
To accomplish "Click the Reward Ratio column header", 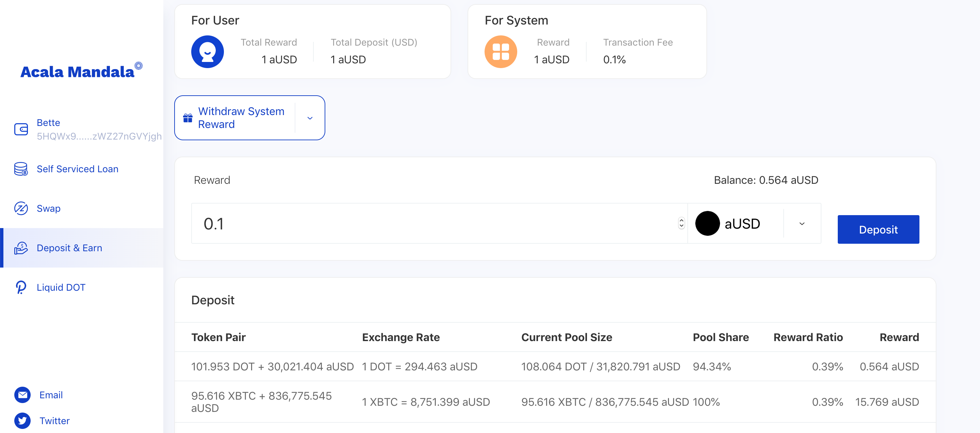I will coord(808,337).
